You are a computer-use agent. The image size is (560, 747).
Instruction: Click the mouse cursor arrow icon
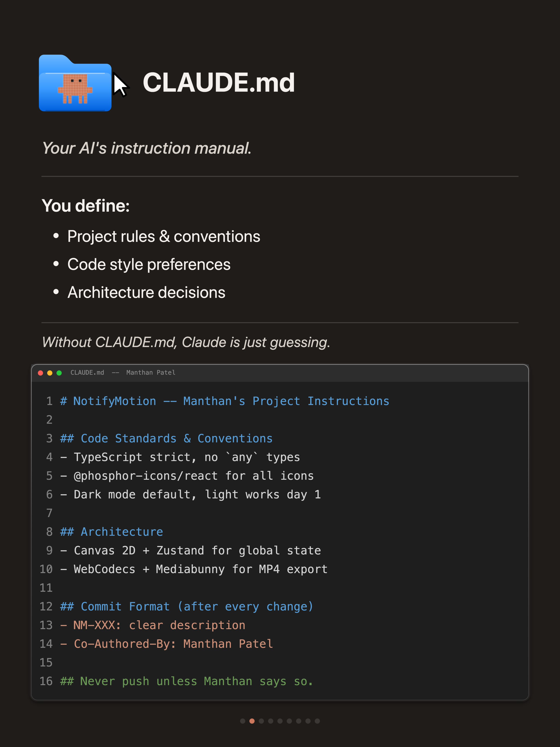121,84
